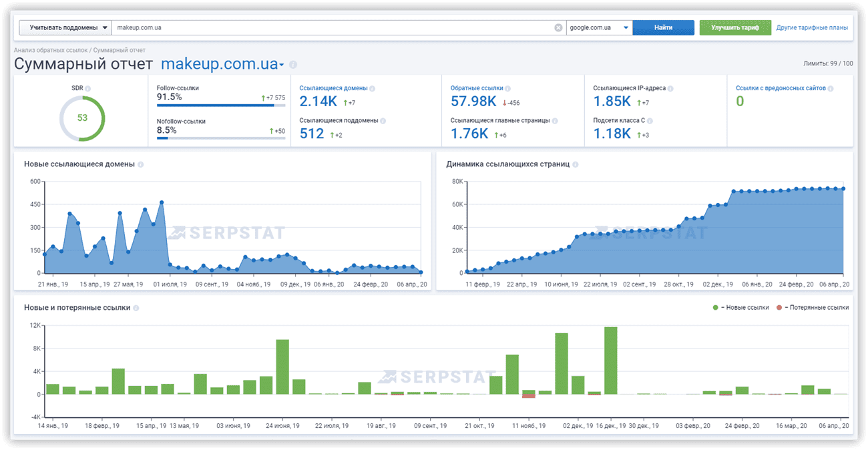Click the clear search field X icon
This screenshot has height=450, width=868.
point(558,28)
